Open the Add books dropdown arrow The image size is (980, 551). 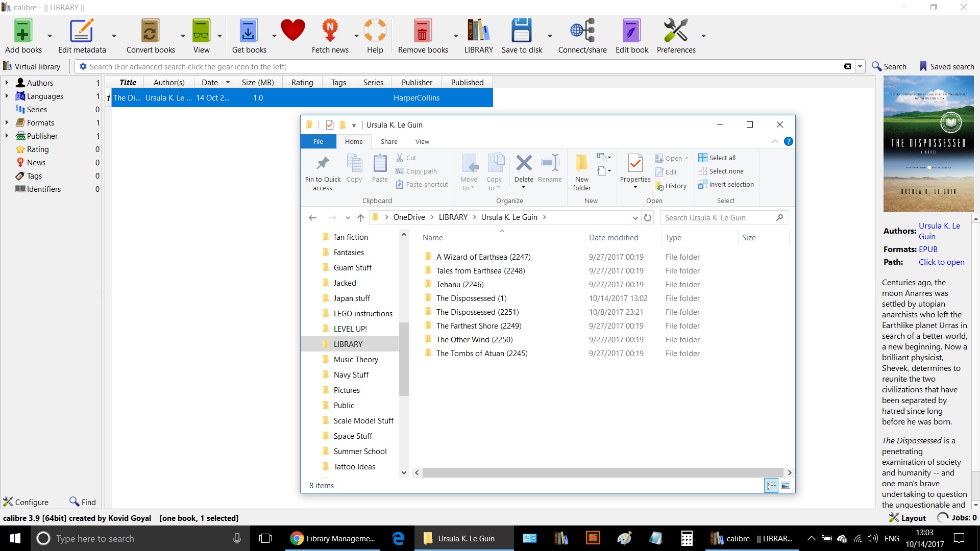coord(50,36)
